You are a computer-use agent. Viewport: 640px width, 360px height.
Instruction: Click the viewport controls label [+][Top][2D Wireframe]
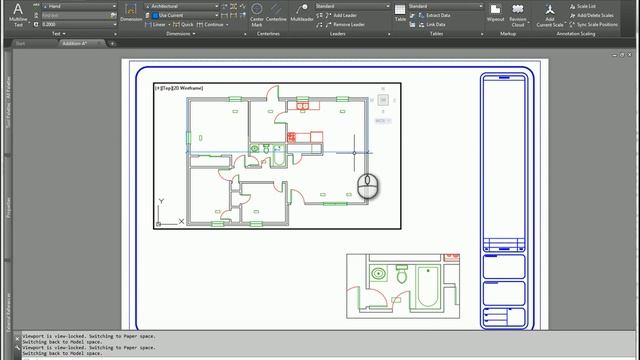click(x=179, y=88)
